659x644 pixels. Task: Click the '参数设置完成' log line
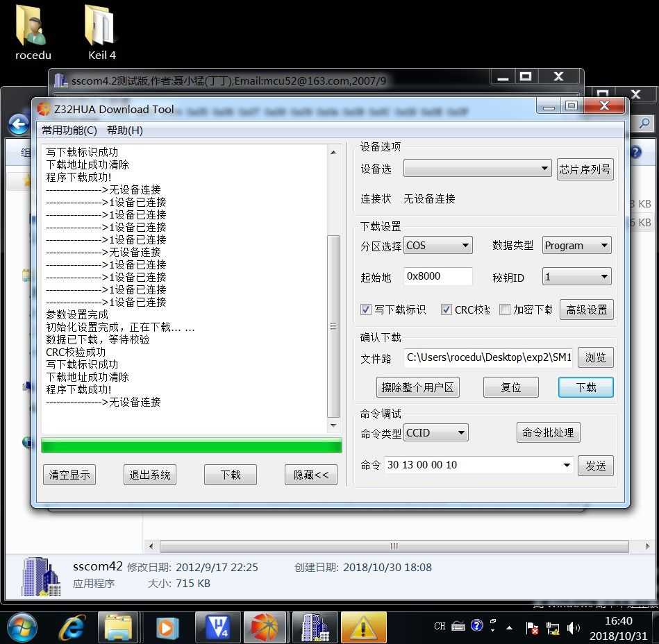coord(77,314)
